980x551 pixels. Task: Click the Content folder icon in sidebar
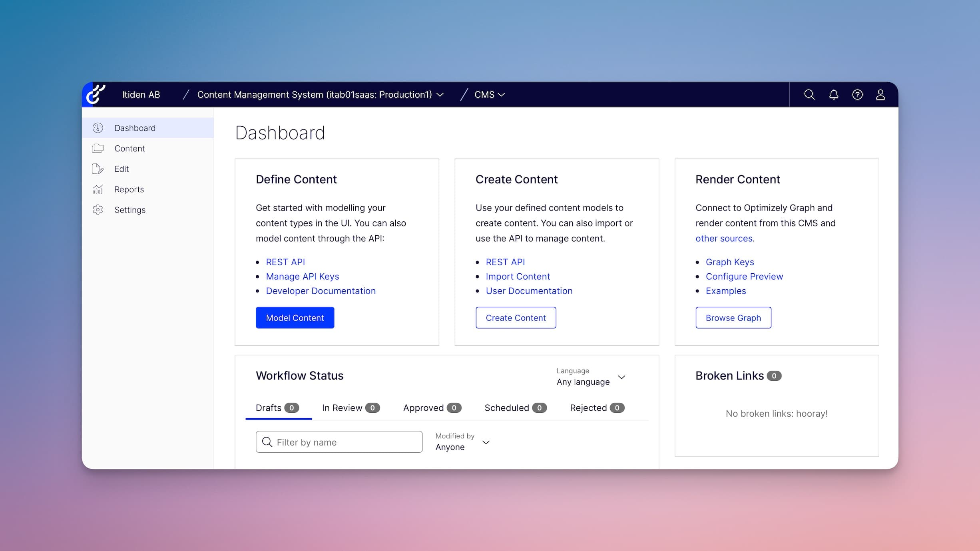point(98,149)
